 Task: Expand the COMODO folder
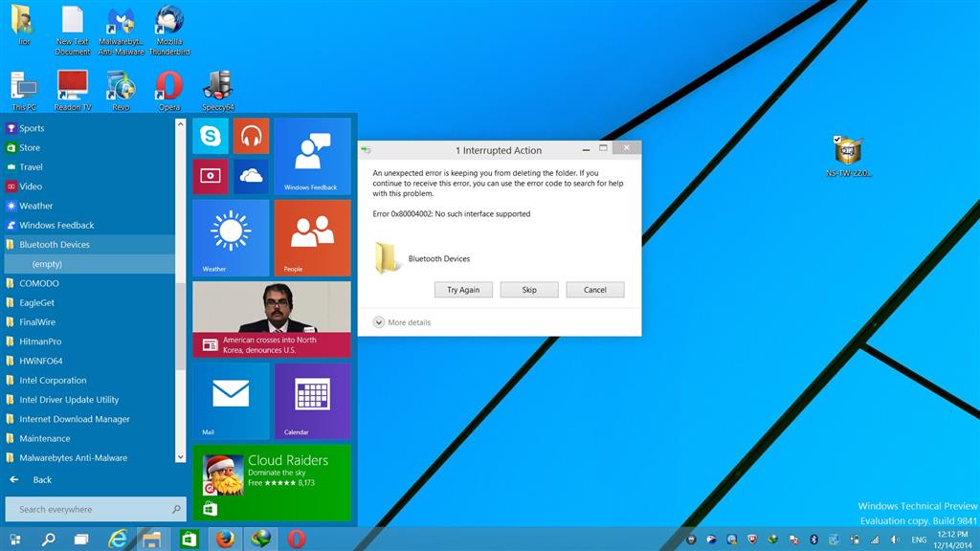click(x=89, y=283)
